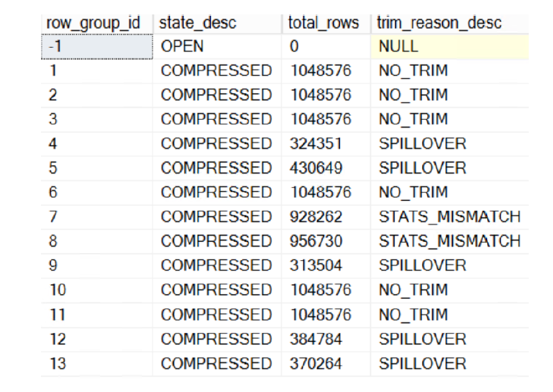Select total_rows cell with value 313504
The width and height of the screenshot is (553, 392).
[326, 265]
